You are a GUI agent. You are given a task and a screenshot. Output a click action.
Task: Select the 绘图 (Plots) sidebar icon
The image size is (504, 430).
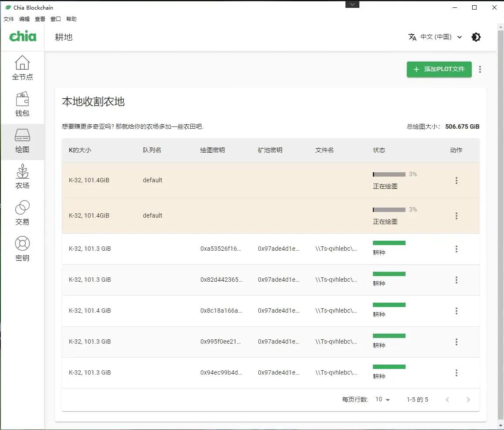click(x=22, y=141)
